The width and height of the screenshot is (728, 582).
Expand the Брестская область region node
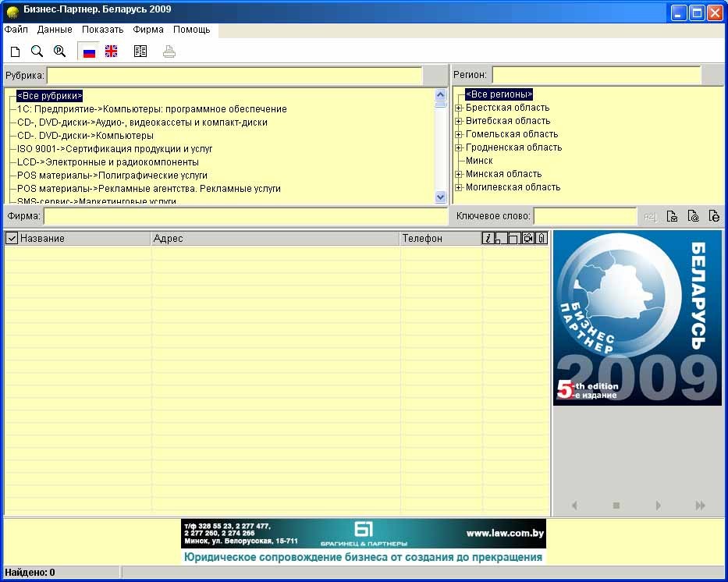(459, 108)
